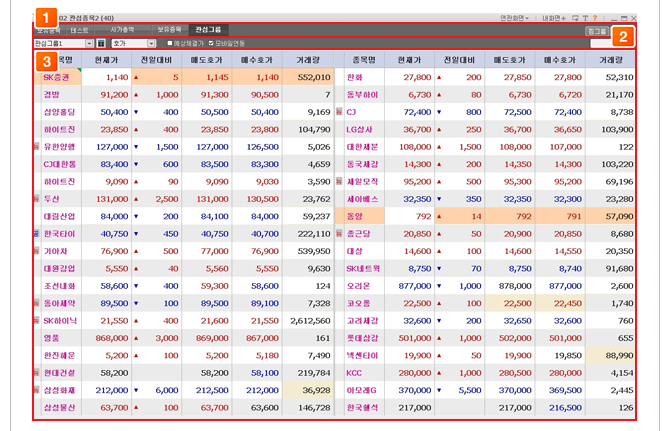Screen dimensions: 670x431
Task: Open the 관심그룹1 group dropdown
Action: point(89,43)
